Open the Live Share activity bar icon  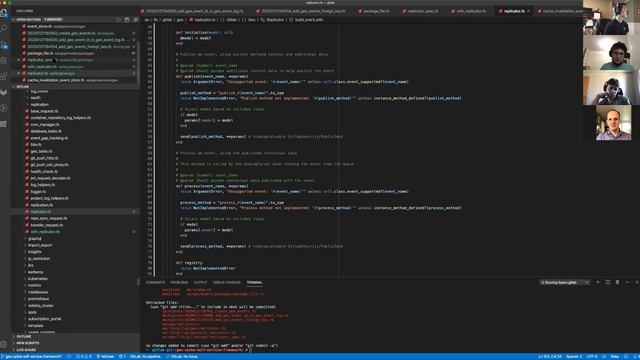tap(4, 108)
